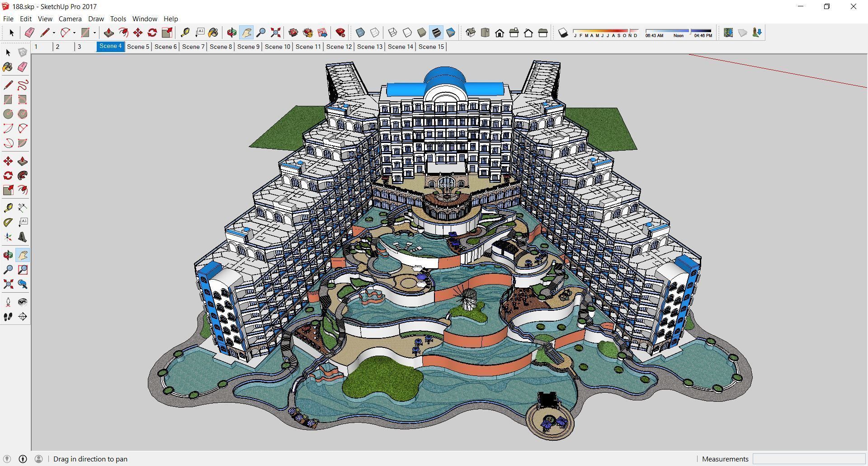The width and height of the screenshot is (868, 466).
Task: Open 3D Warehouse from top toolbar
Action: (293, 33)
